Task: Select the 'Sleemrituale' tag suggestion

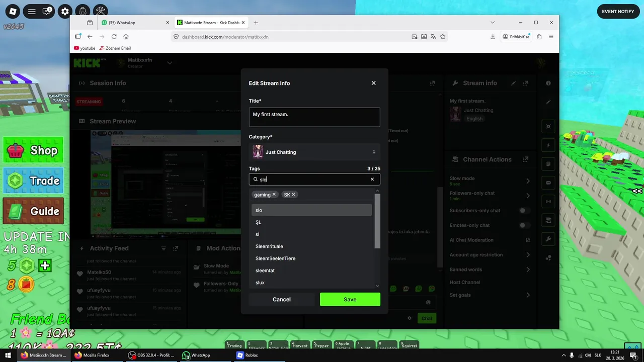Action: point(311,246)
